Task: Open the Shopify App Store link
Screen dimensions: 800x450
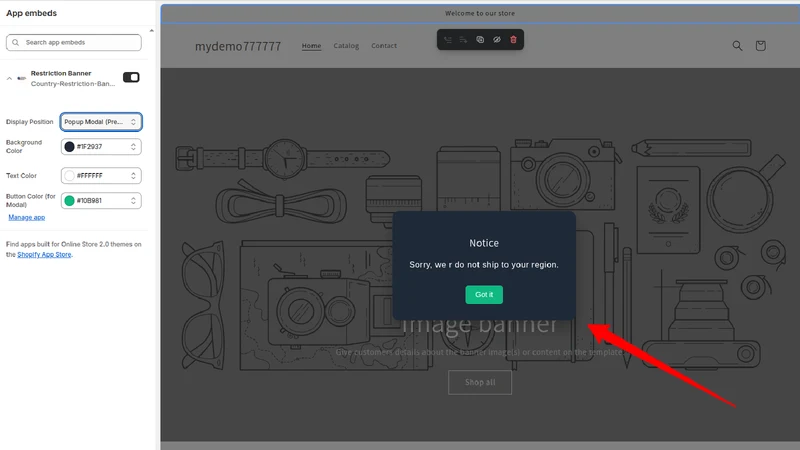Action: (44, 255)
